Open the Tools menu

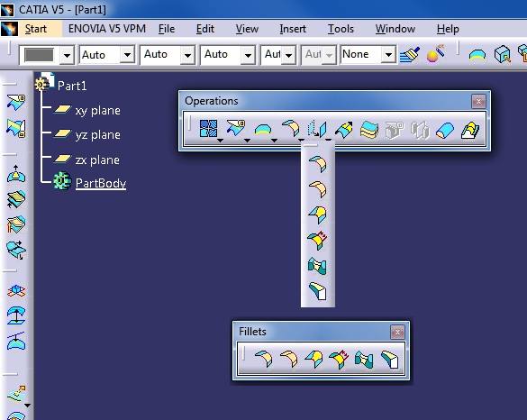(x=341, y=29)
